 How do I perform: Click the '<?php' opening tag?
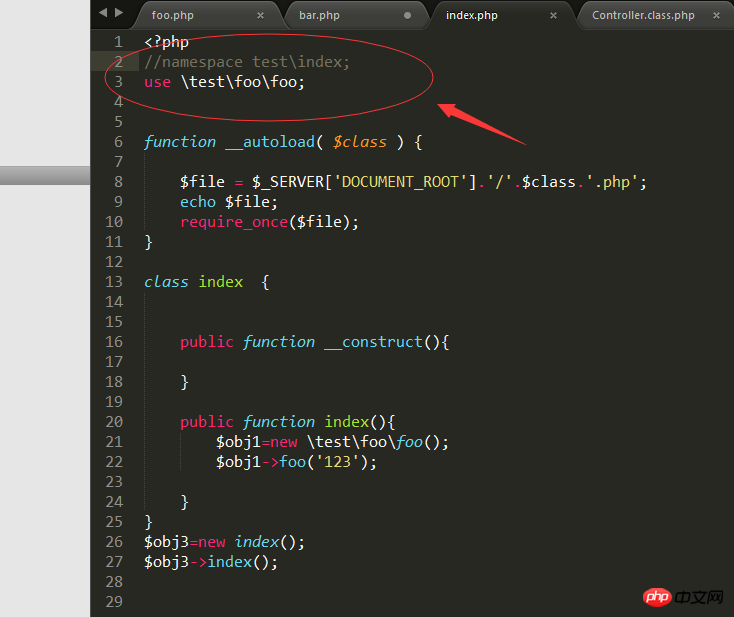[x=166, y=42]
